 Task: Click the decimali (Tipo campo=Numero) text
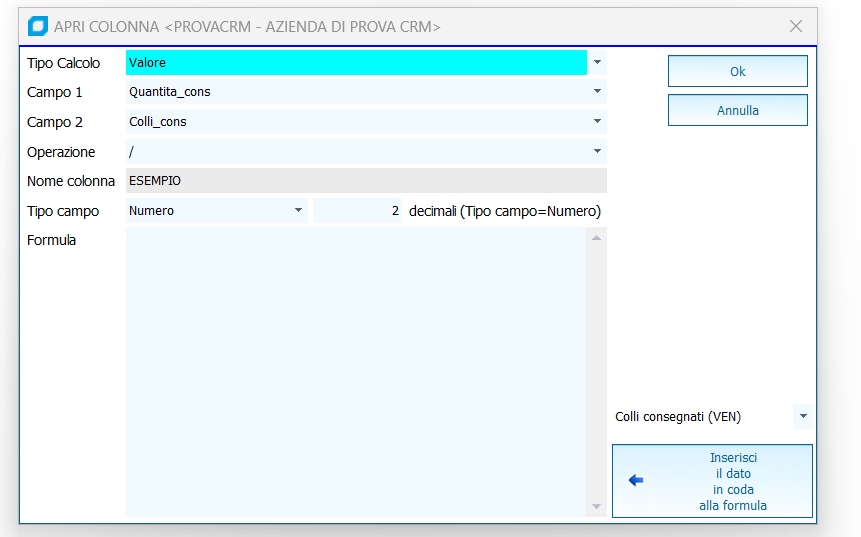click(505, 211)
